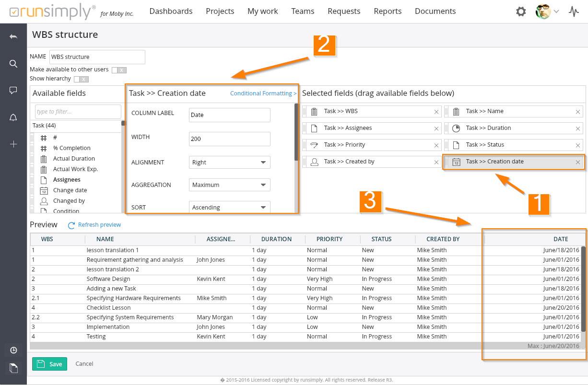
Task: Open notifications bell in sidebar
Action: (x=13, y=117)
